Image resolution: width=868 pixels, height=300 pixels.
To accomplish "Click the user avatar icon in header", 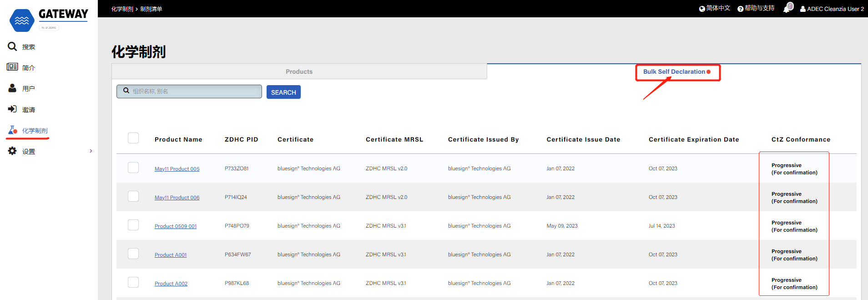I will click(x=803, y=9).
